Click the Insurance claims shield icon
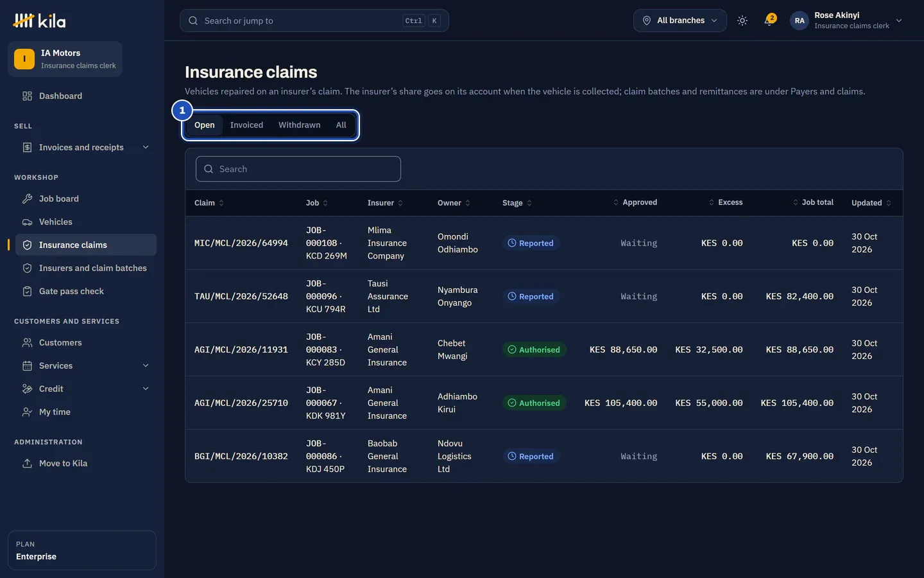924x578 pixels. tap(27, 245)
